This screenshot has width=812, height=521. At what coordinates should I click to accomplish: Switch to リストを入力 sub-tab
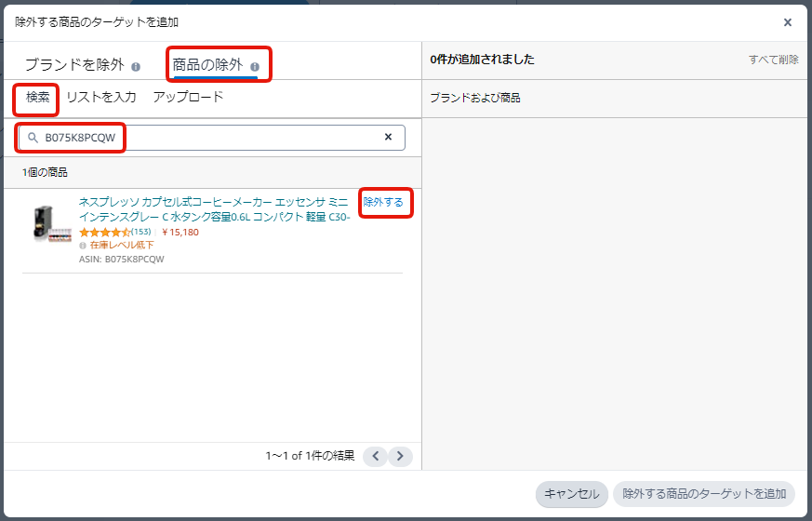click(x=101, y=97)
